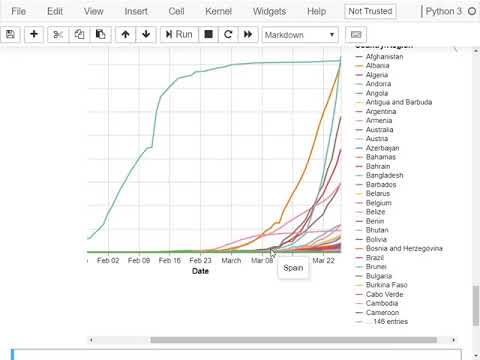
Task: Click Angola in the legend
Action: (x=377, y=93)
